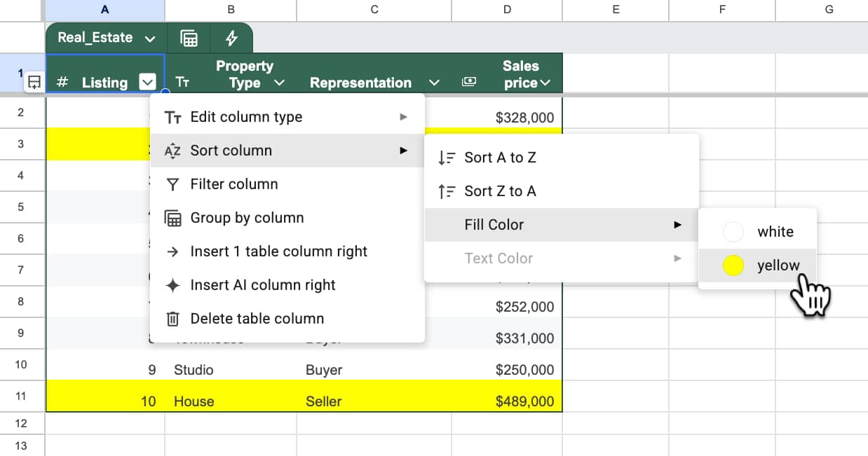Select Filter column menu entry

(287, 184)
